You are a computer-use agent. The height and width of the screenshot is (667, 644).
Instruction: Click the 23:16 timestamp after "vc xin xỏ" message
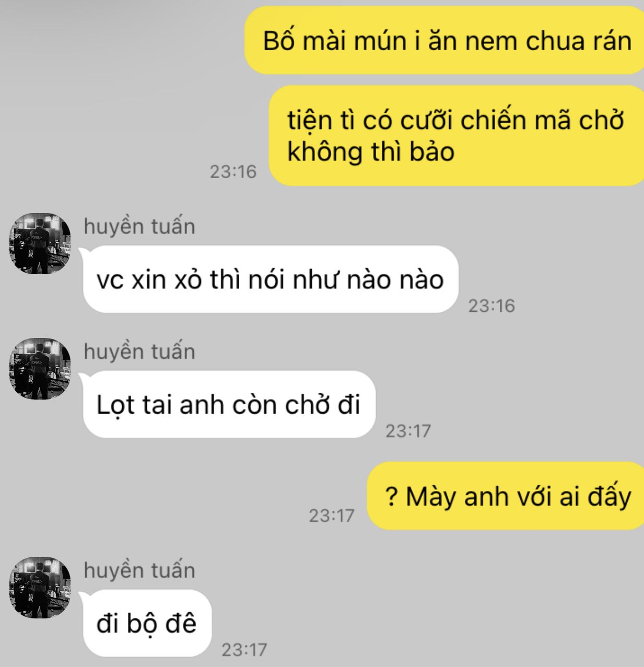[491, 306]
